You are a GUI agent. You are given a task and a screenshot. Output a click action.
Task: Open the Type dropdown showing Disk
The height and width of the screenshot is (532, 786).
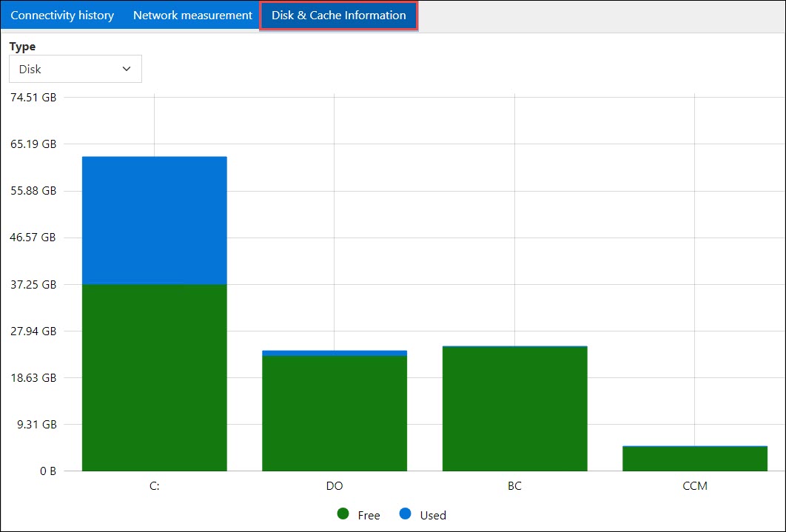coord(75,69)
